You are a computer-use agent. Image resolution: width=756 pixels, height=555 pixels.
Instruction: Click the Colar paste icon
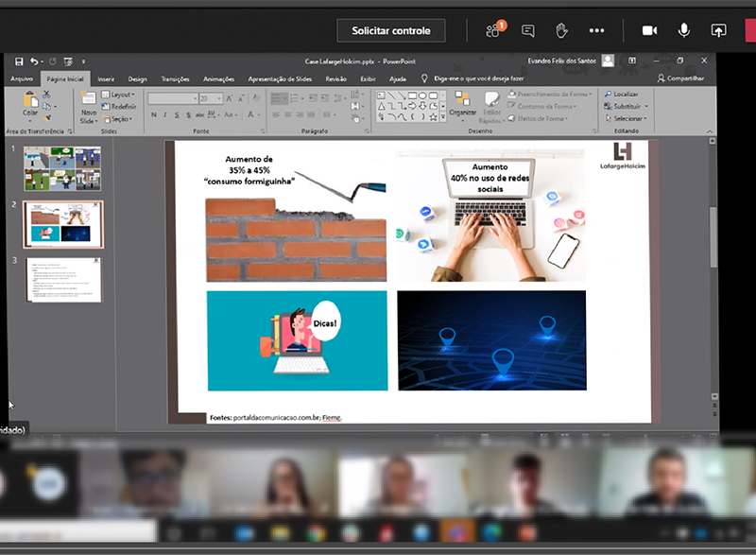tap(30, 100)
